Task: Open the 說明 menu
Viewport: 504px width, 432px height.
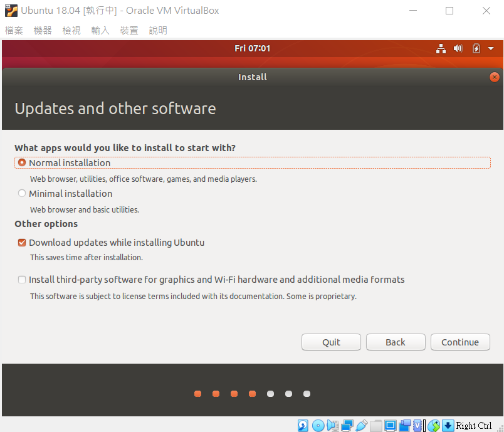Action: point(158,31)
